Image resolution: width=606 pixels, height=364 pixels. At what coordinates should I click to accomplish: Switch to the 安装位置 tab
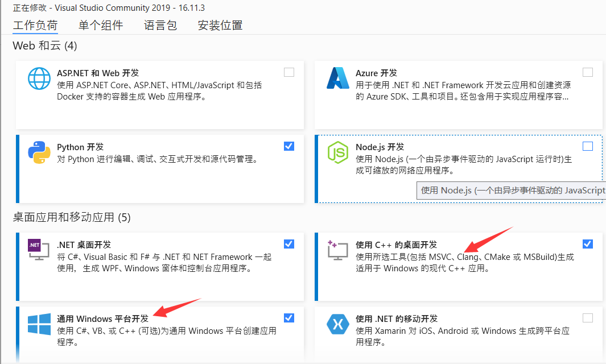point(220,26)
